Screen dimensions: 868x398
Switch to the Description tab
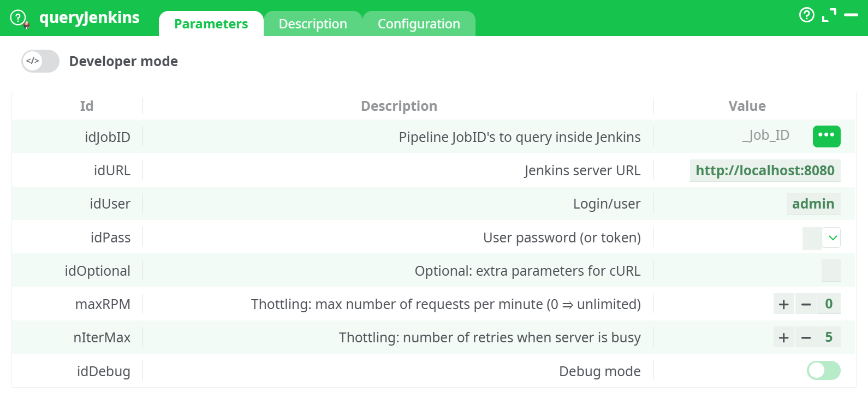[313, 24]
